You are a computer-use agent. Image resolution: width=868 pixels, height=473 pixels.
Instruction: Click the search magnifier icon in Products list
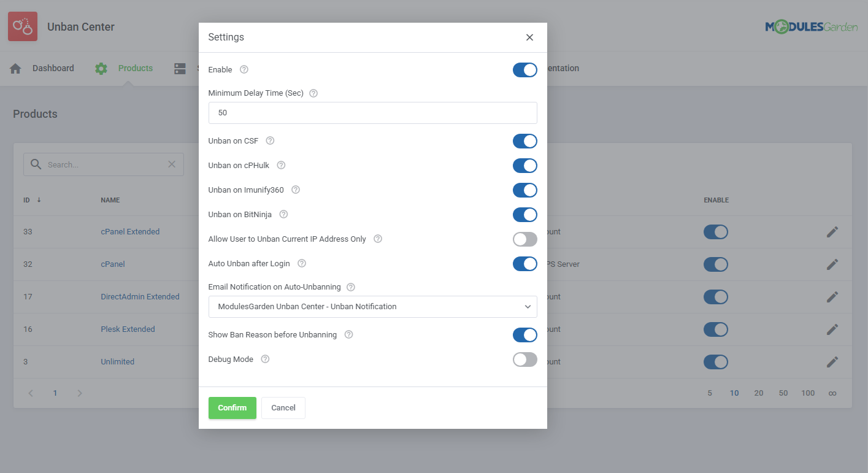[x=36, y=164]
